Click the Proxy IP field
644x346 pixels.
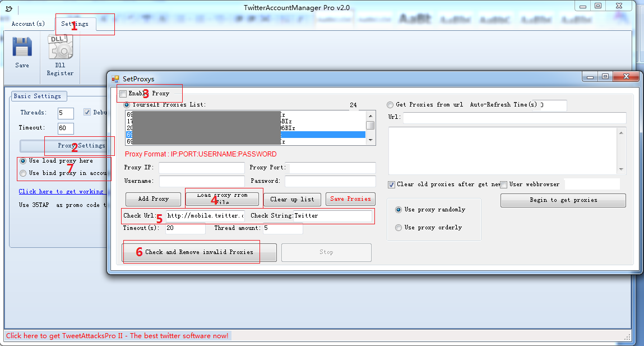point(202,168)
